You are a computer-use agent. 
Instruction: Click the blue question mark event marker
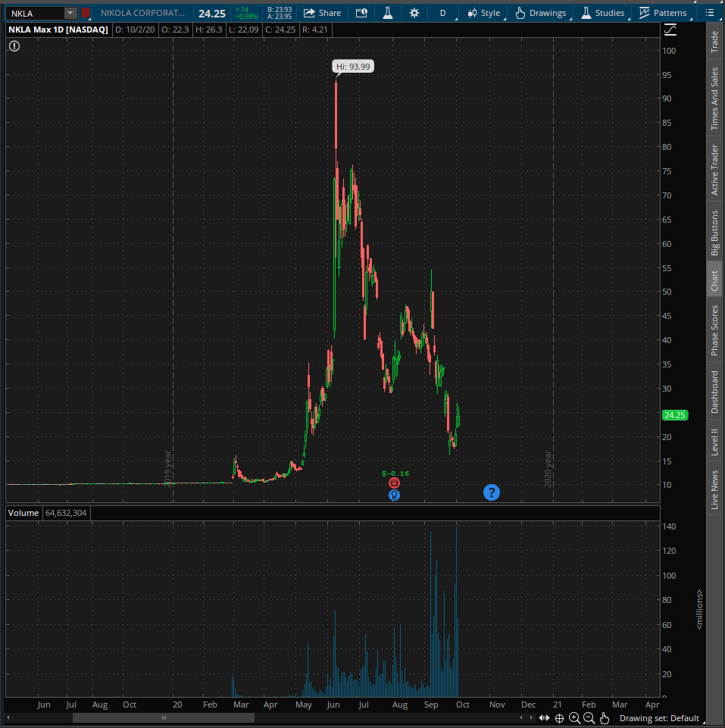point(492,492)
